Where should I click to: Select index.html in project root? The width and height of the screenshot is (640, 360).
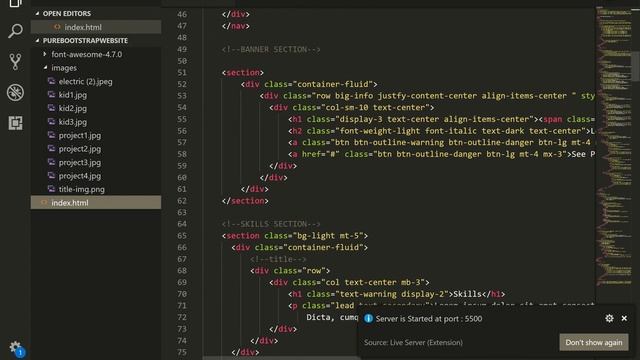(96, 202)
